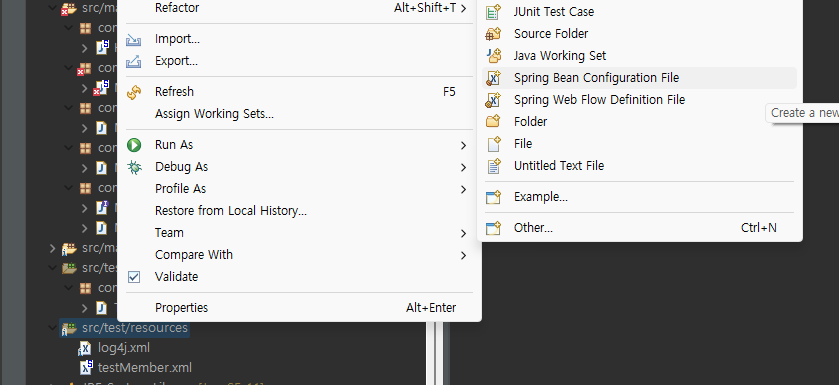Choose the JUnit Test Case icon
Image resolution: width=839 pixels, height=385 pixels.
(493, 12)
